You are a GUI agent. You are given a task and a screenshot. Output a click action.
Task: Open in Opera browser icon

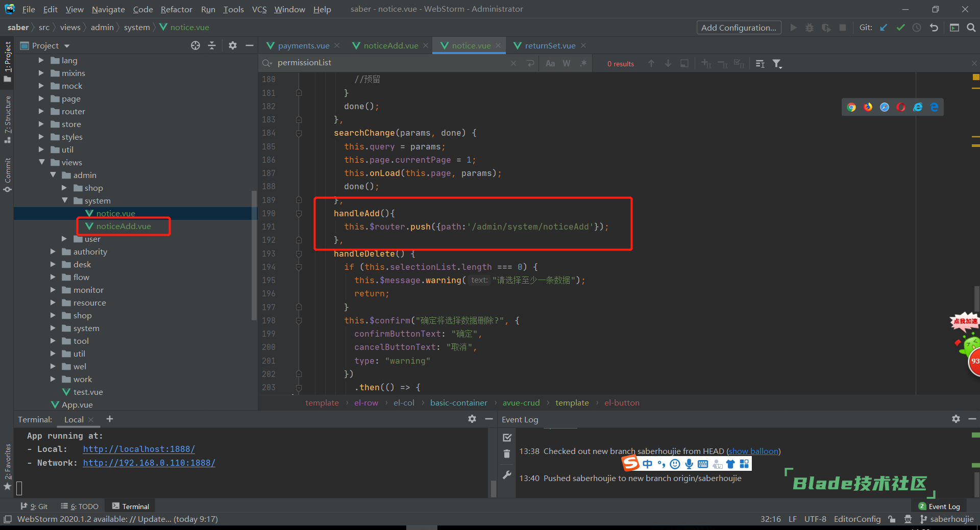[x=901, y=107]
